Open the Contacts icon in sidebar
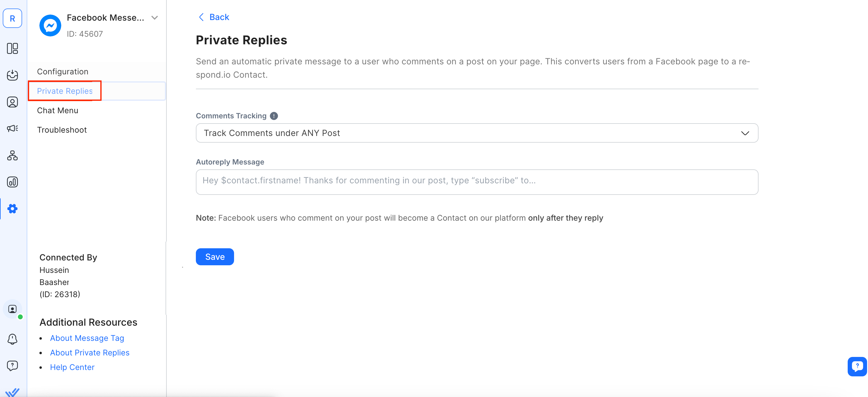This screenshot has height=397, width=868. tap(12, 102)
